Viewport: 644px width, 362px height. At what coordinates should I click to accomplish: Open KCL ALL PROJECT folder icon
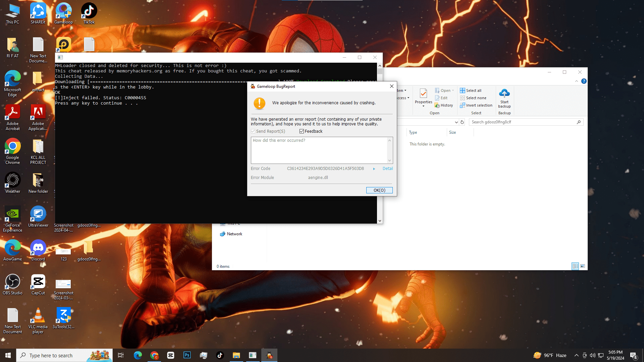[x=38, y=151]
